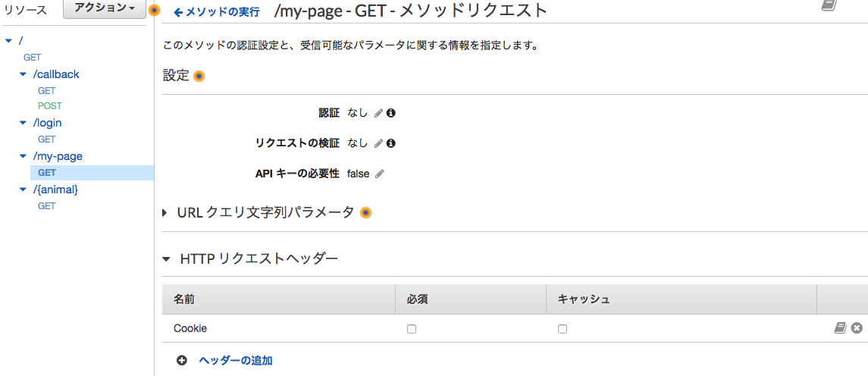
Task: Click the book icon in Cookie row
Action: coord(840,328)
